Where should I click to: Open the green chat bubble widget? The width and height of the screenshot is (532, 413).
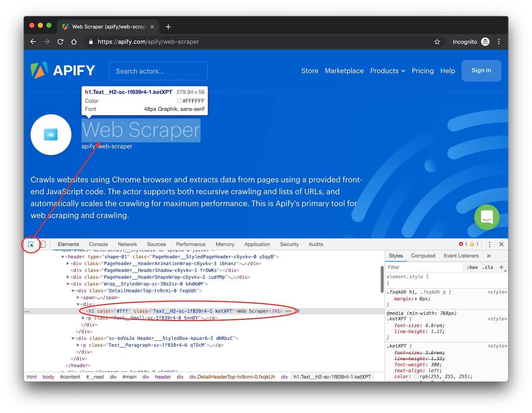487,217
